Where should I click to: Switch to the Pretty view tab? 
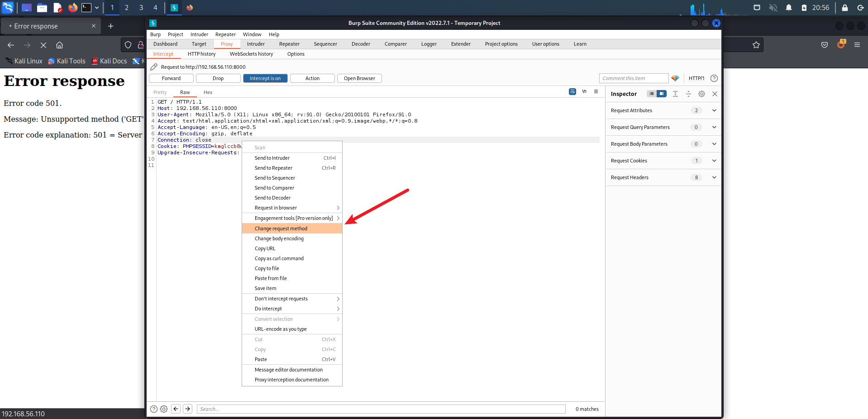pos(160,92)
